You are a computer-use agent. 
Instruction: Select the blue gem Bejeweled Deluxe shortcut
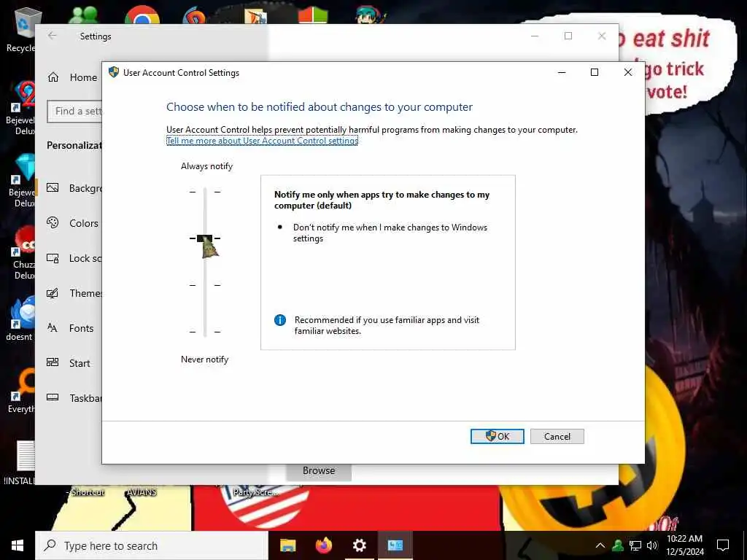coord(20,181)
